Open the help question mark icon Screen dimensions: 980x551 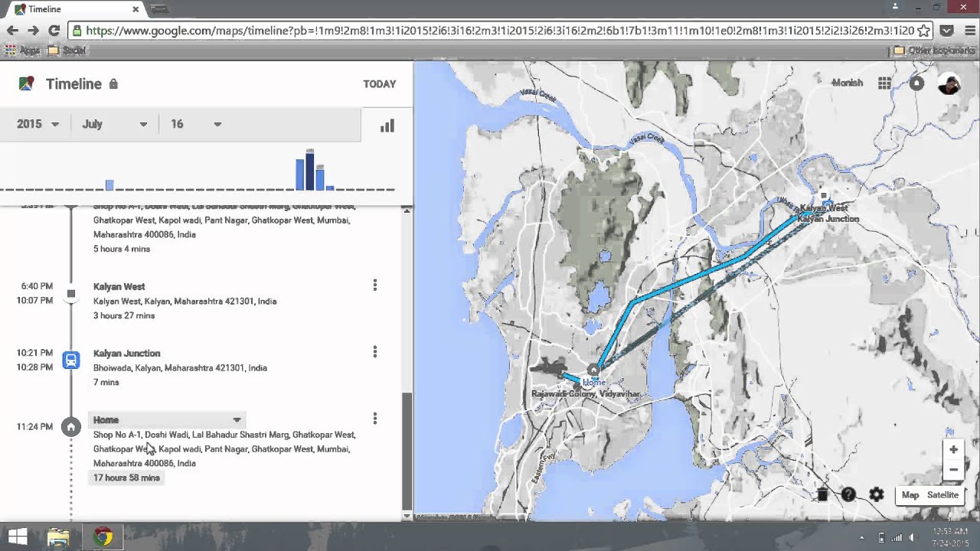[848, 495]
